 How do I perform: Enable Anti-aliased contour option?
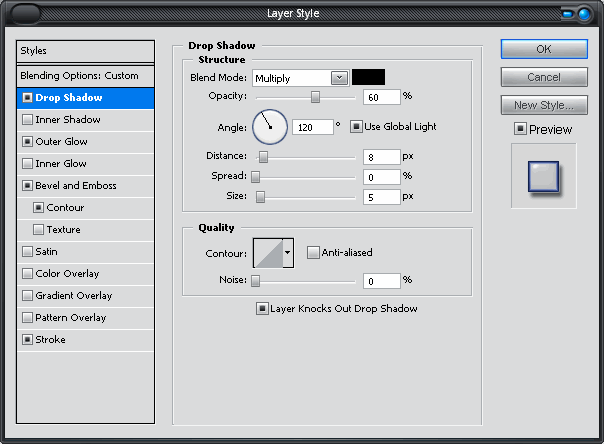click(x=313, y=253)
